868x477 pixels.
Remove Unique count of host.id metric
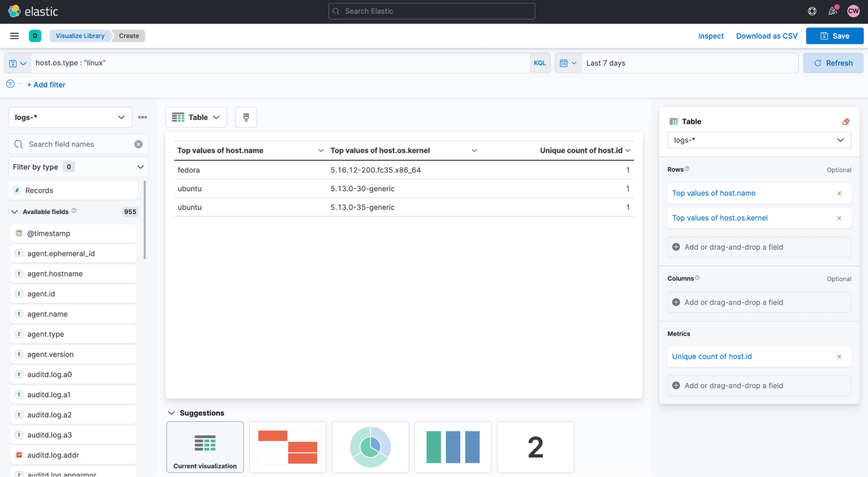(x=839, y=357)
